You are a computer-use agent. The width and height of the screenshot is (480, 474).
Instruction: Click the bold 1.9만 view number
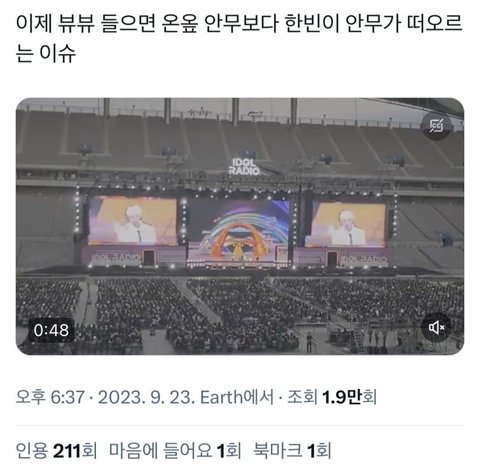[x=342, y=397]
